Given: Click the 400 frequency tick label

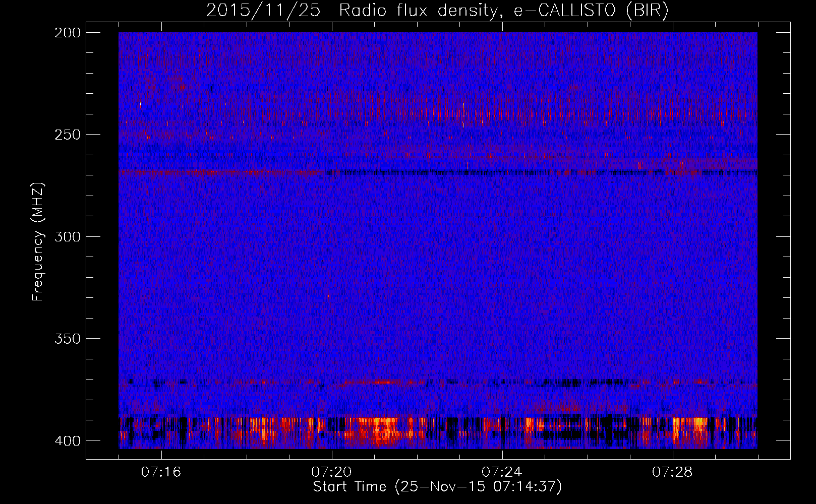Looking at the screenshot, I should point(67,441).
